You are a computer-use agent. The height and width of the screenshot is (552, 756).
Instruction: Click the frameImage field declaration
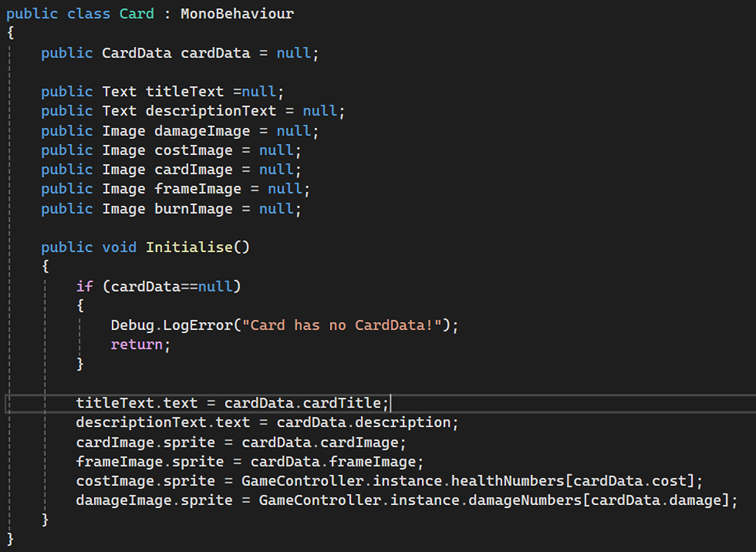(198, 189)
